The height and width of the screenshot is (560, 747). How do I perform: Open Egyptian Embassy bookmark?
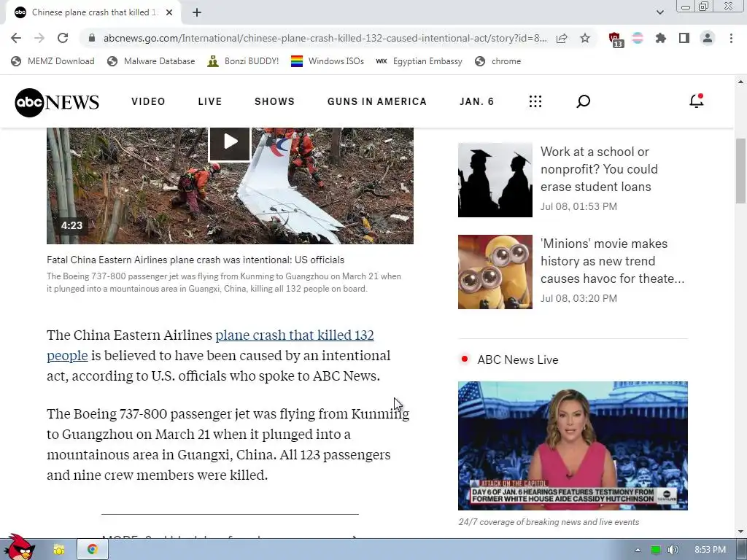click(419, 61)
